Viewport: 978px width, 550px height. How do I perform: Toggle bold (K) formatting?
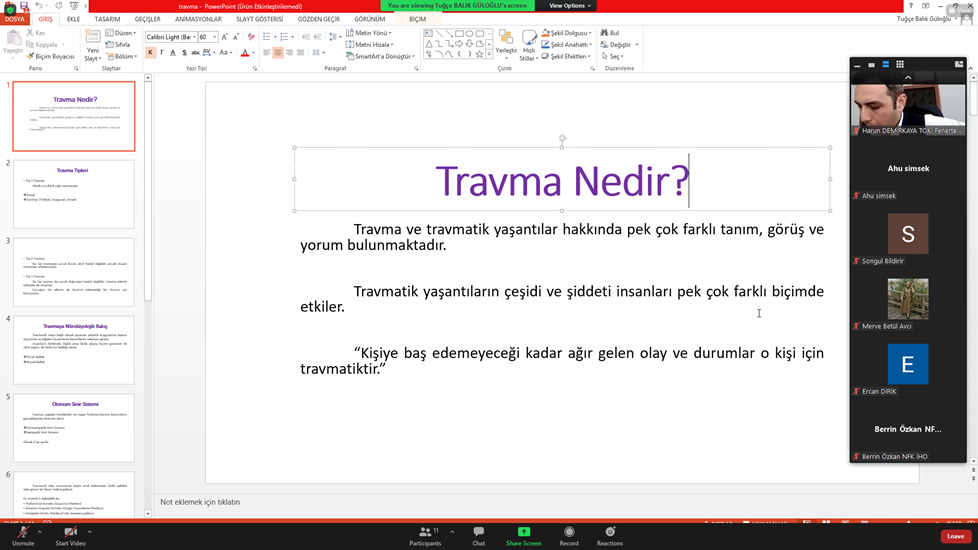tap(150, 53)
